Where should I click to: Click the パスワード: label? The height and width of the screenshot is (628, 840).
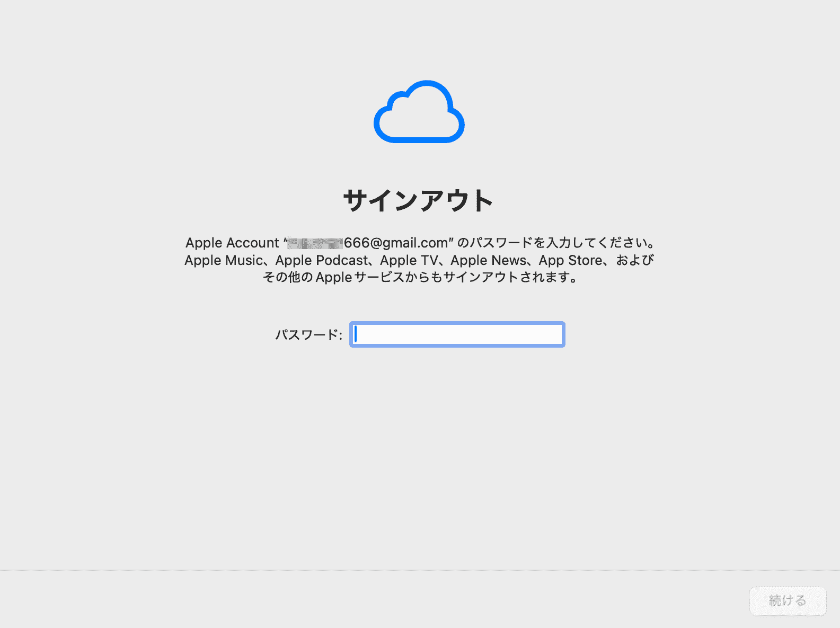pyautogui.click(x=308, y=335)
